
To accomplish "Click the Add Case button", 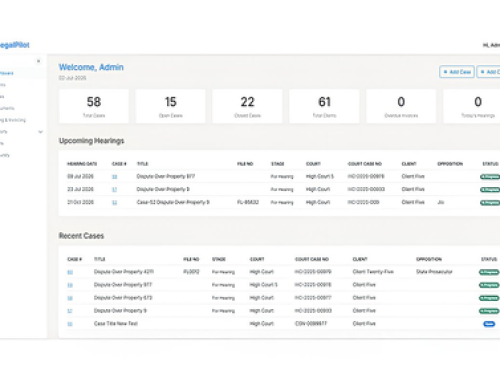I will point(457,72).
